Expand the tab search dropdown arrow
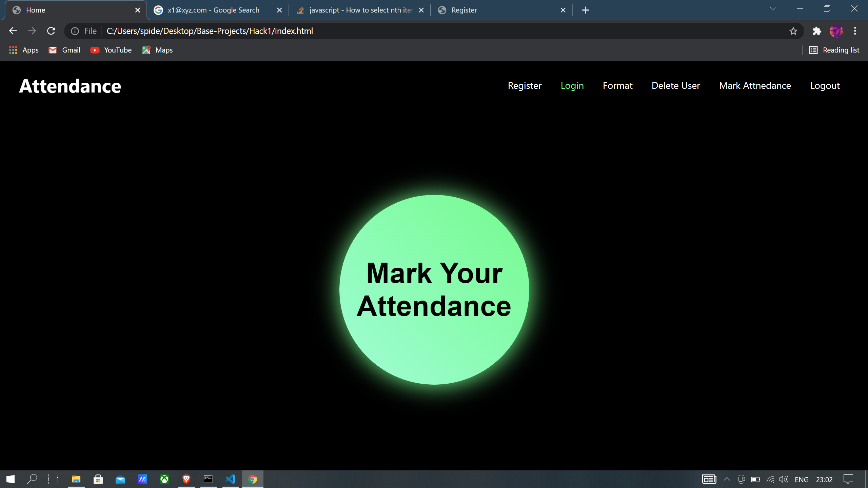The image size is (868, 488). coord(772,9)
